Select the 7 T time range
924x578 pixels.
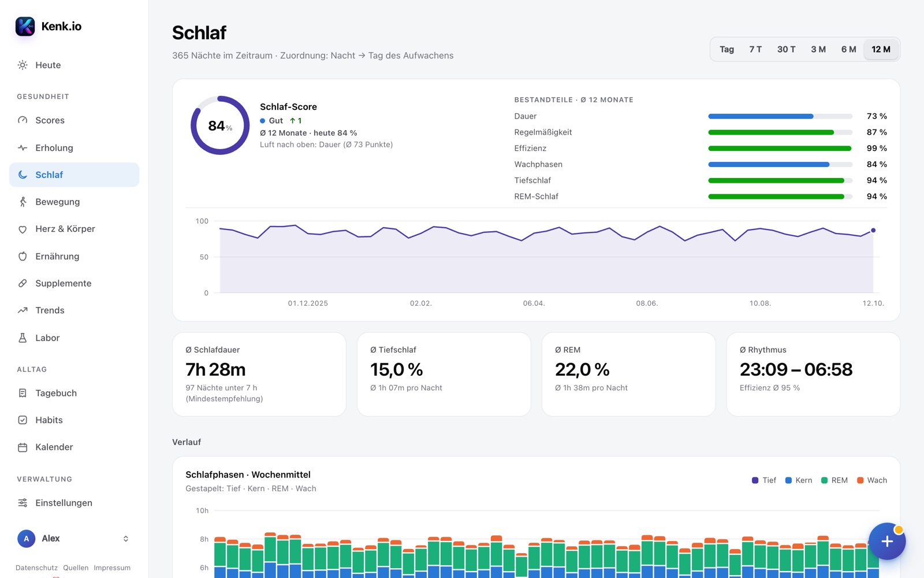(x=755, y=50)
